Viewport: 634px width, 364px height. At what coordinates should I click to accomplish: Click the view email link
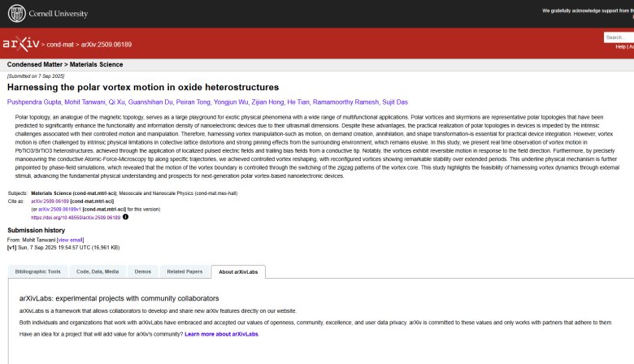pos(70,240)
